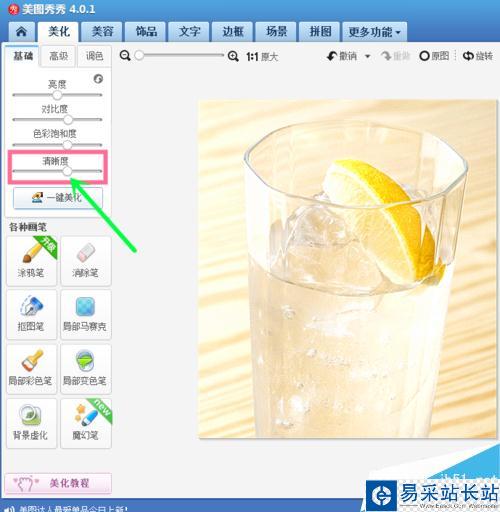Go to the home tab icon
Viewport: 500px width, 512px height.
click(22, 32)
